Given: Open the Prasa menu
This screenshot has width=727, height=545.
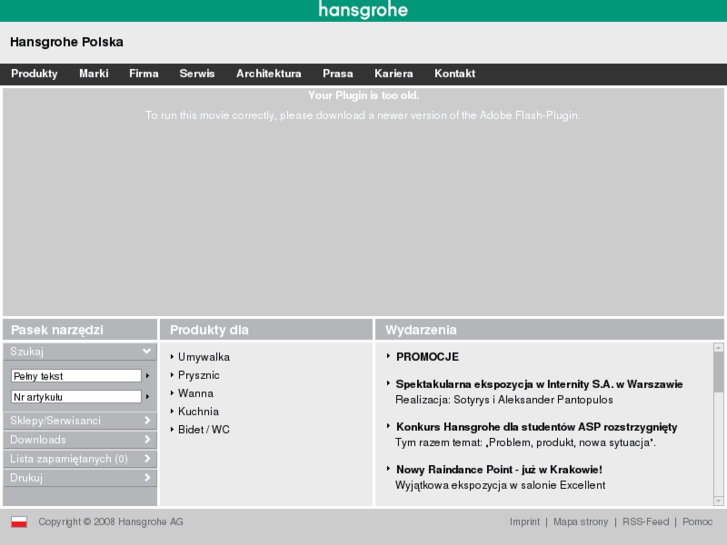Looking at the screenshot, I should pos(338,74).
